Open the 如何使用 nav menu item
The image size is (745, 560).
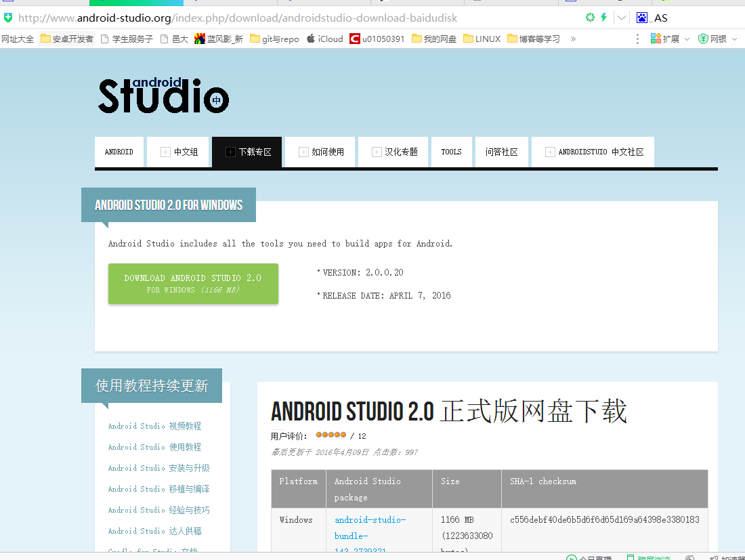point(320,152)
